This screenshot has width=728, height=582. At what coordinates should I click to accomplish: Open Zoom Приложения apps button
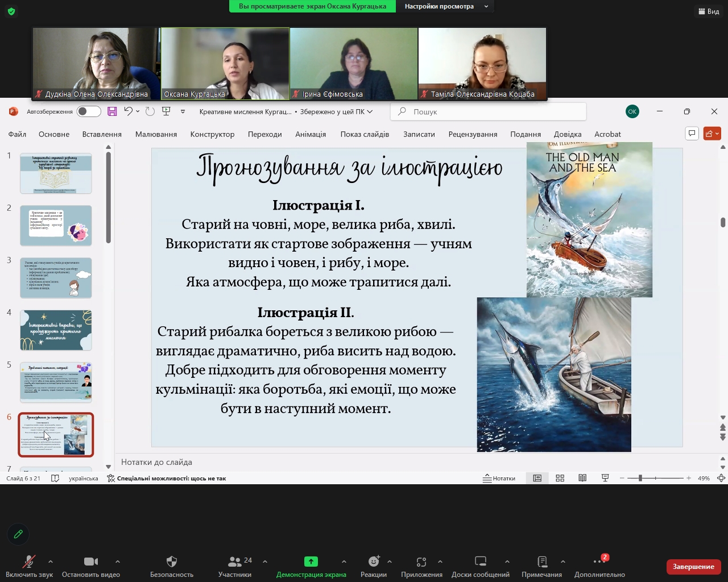(421, 567)
